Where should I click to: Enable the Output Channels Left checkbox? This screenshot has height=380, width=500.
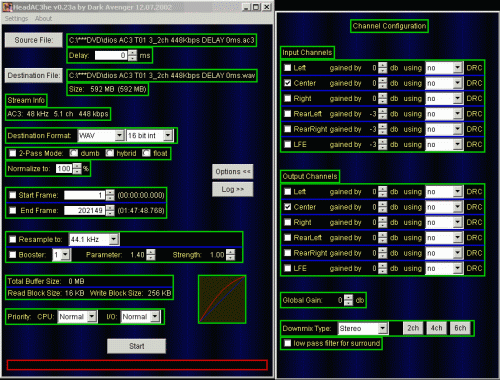point(288,192)
